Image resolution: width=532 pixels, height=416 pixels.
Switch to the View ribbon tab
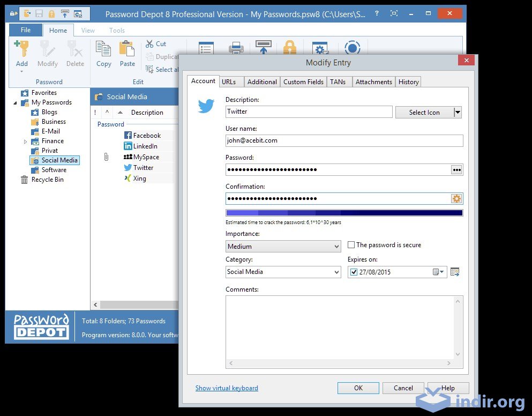click(x=88, y=30)
